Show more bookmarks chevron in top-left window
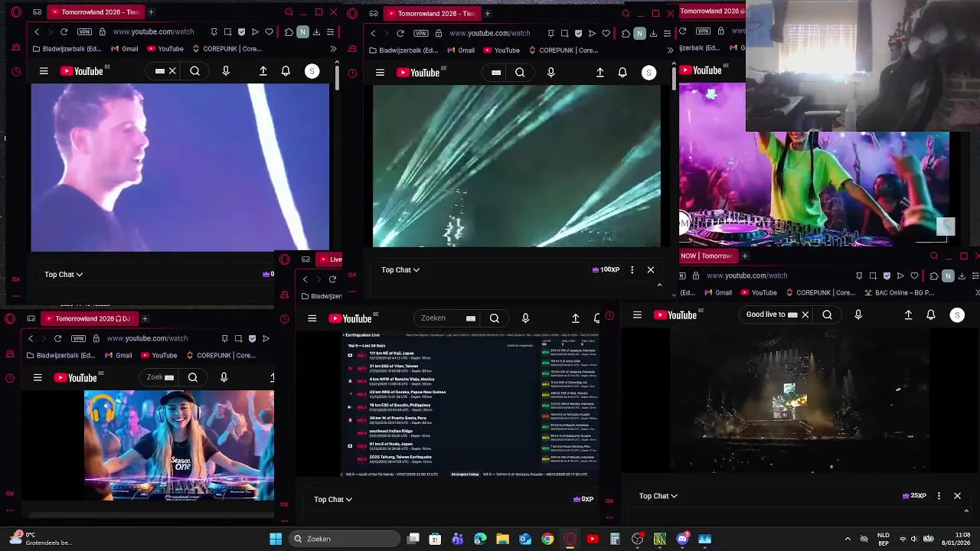The width and height of the screenshot is (980, 551). tap(333, 49)
